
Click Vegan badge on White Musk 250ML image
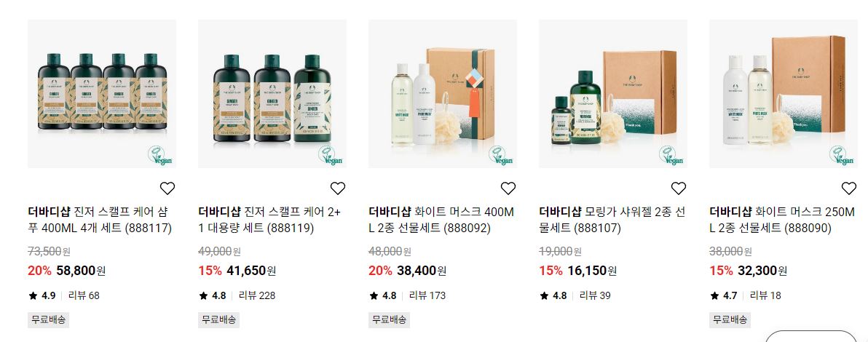[x=842, y=156]
